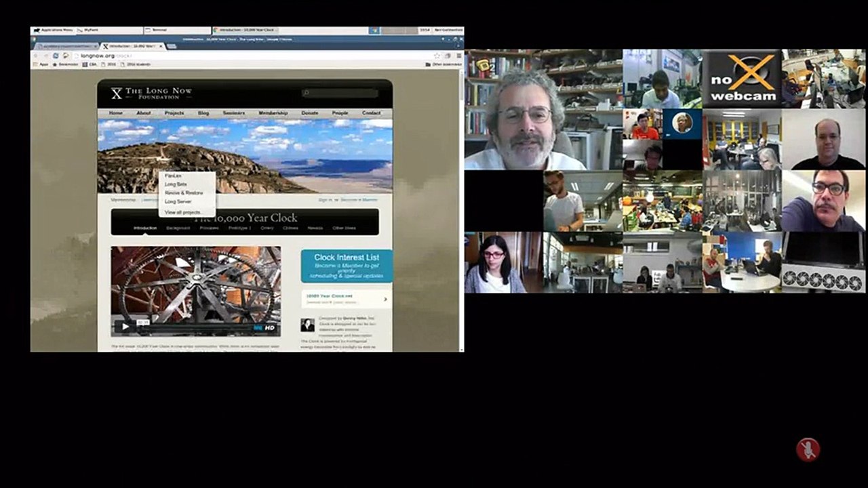
Task: Open the Projects navigation menu
Action: coord(174,113)
